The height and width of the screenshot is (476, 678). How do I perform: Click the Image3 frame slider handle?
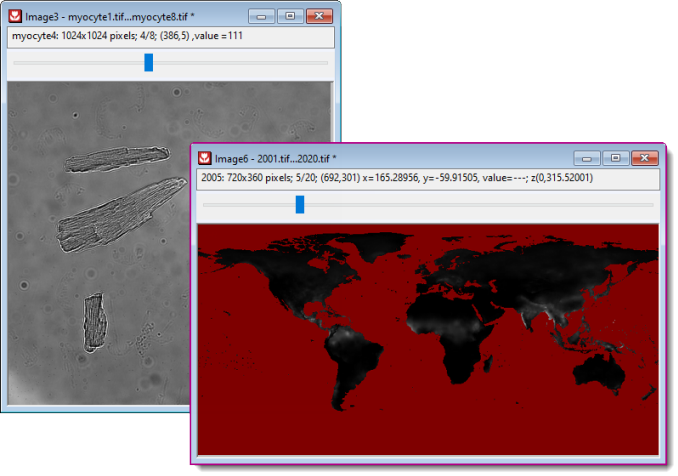coord(149,63)
